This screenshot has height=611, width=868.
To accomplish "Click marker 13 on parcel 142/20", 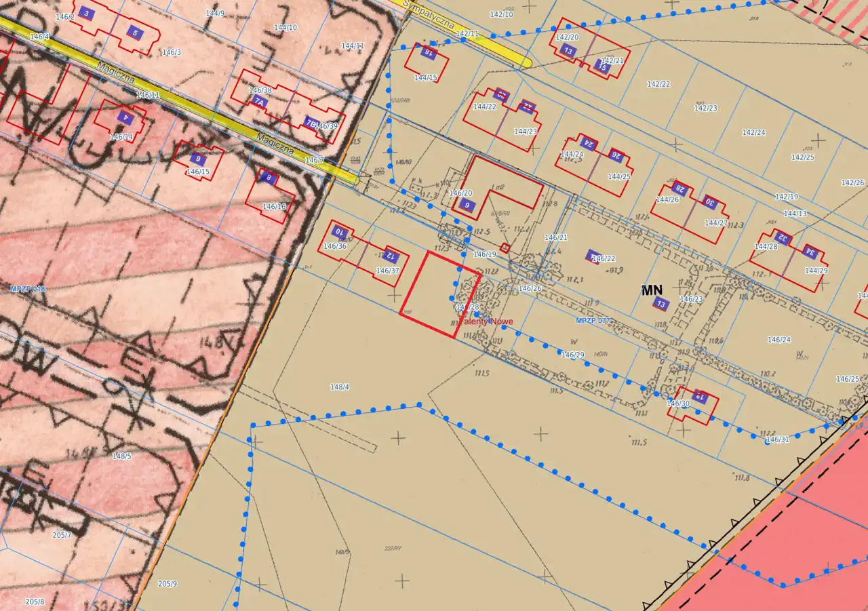I will pyautogui.click(x=568, y=51).
